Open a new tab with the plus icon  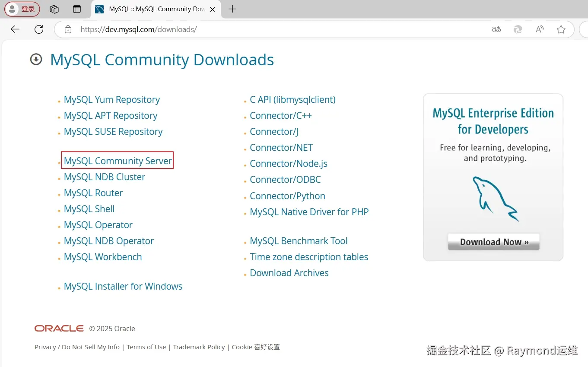pyautogui.click(x=232, y=9)
